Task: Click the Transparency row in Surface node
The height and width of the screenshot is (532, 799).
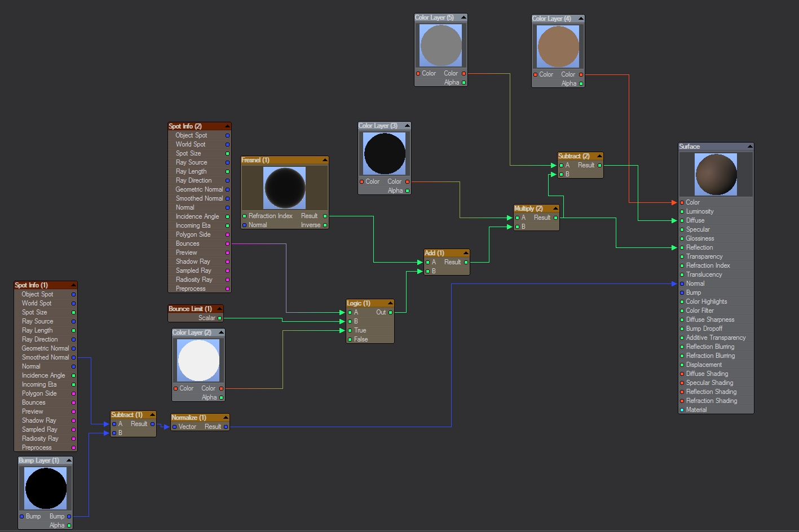Action: point(704,256)
